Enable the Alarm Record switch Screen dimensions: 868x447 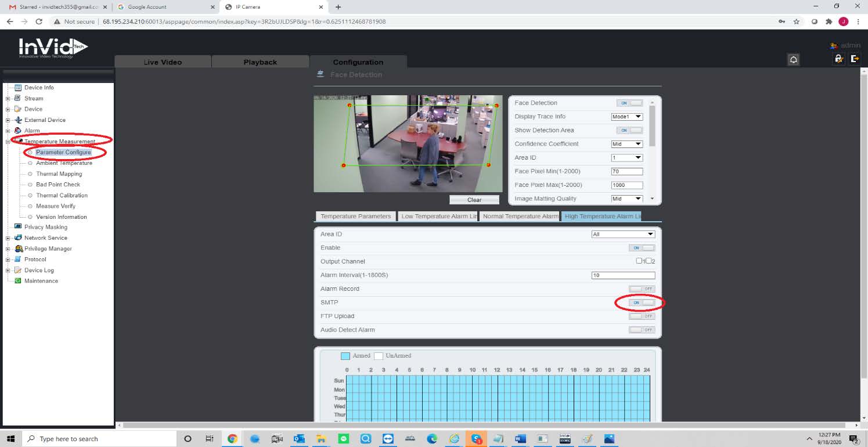[x=642, y=289]
